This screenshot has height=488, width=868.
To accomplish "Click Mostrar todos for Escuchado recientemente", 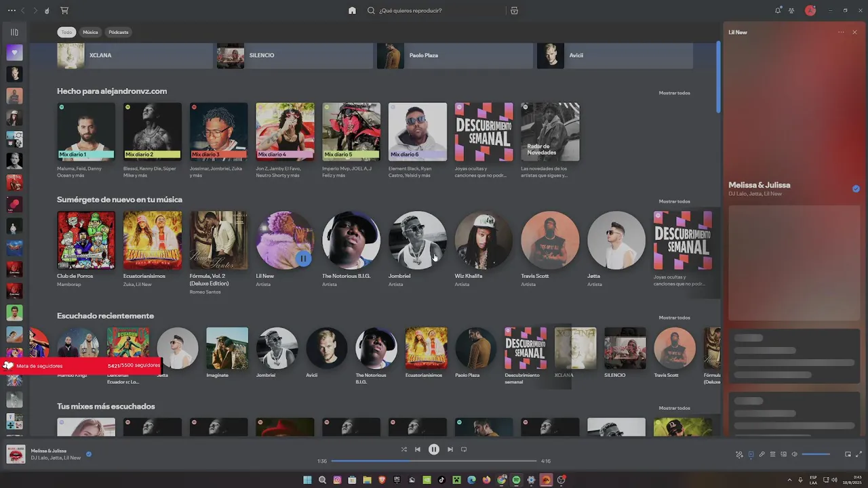I will point(674,317).
